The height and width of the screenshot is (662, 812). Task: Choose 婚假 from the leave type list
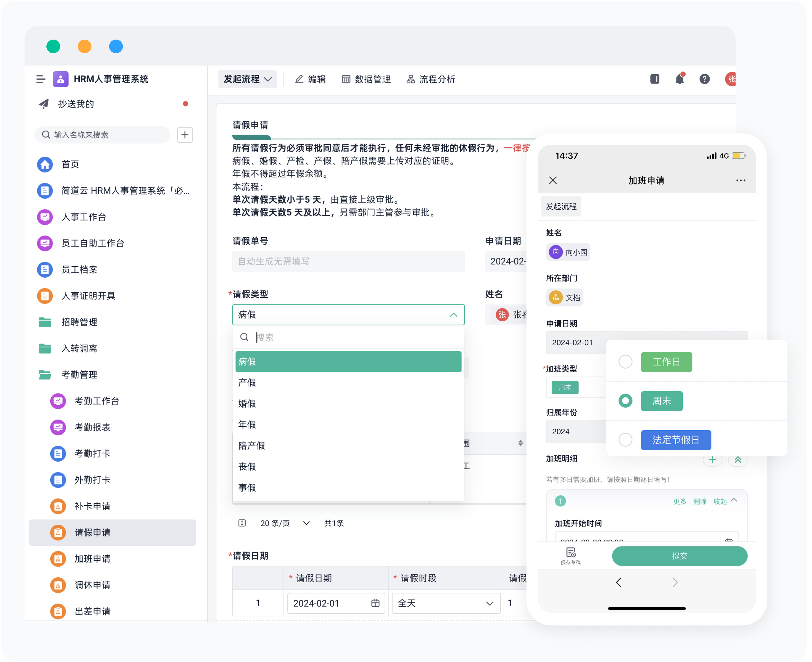pos(348,403)
